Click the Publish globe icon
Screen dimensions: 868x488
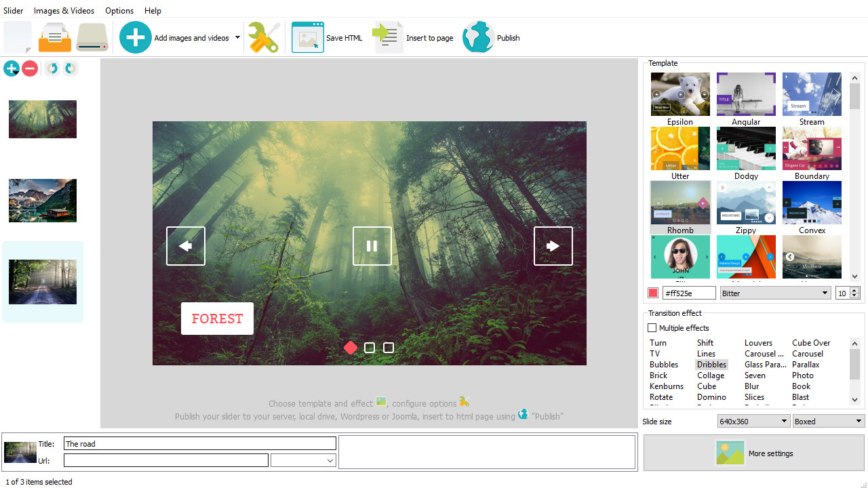478,37
